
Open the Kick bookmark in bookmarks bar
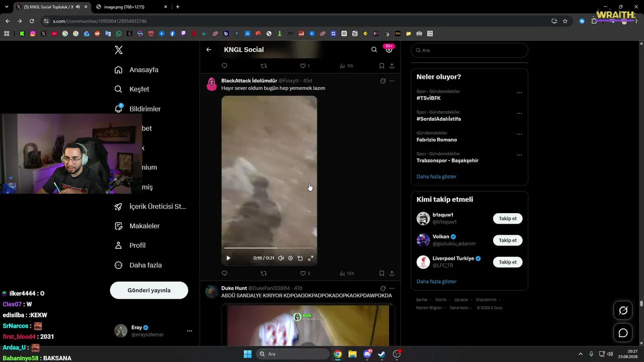click(x=22, y=34)
